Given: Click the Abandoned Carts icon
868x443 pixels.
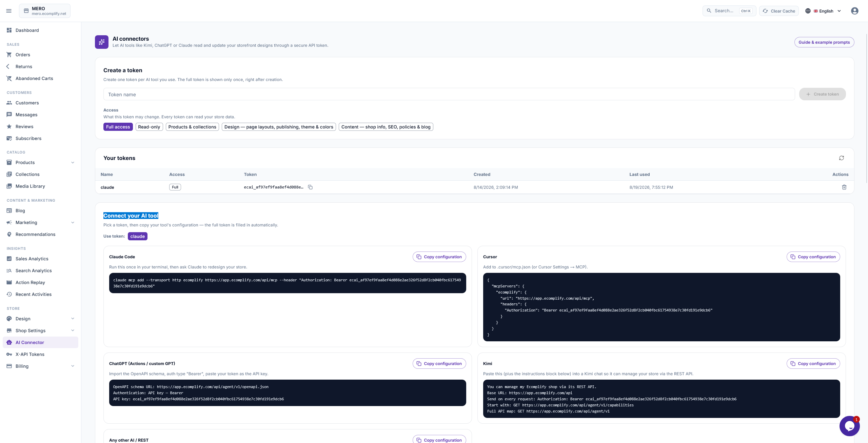Looking at the screenshot, I should pos(9,78).
